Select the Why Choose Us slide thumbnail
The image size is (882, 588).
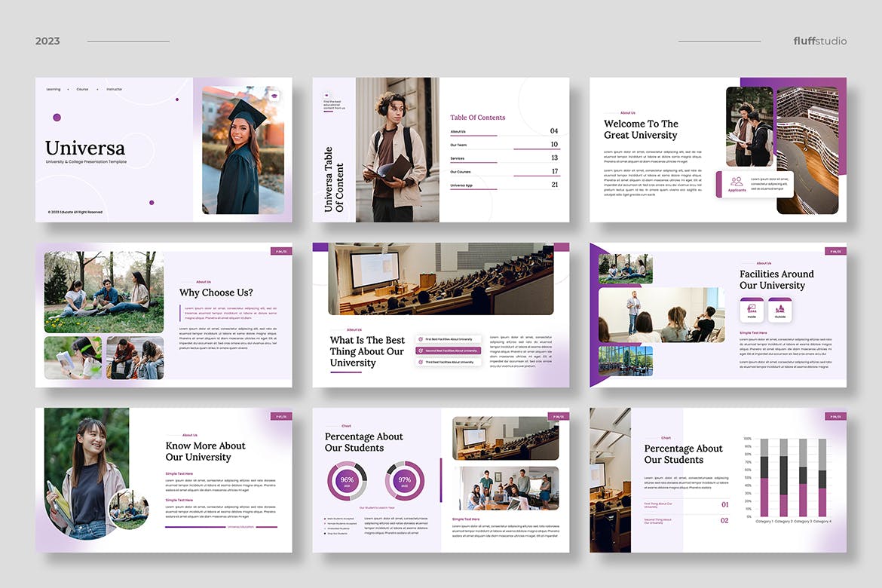(x=164, y=315)
